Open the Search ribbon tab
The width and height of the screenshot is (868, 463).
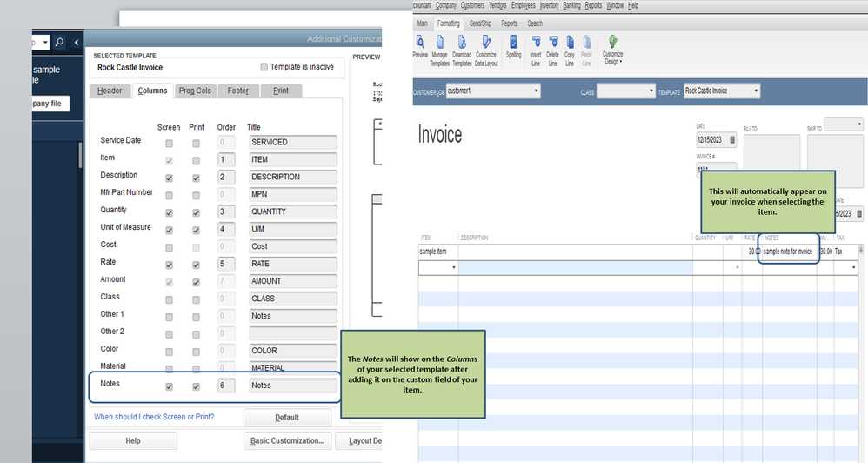click(535, 23)
